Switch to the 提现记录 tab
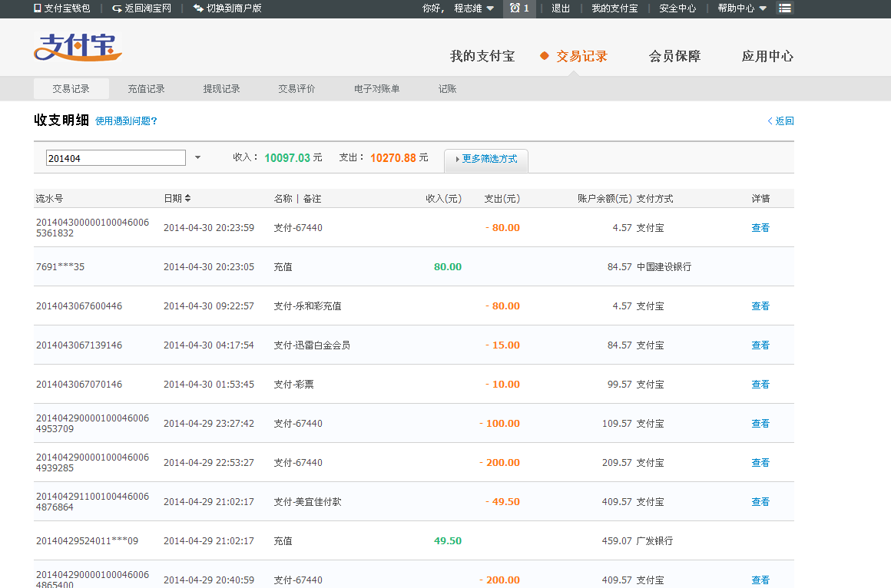The height and width of the screenshot is (588, 891). pos(221,89)
